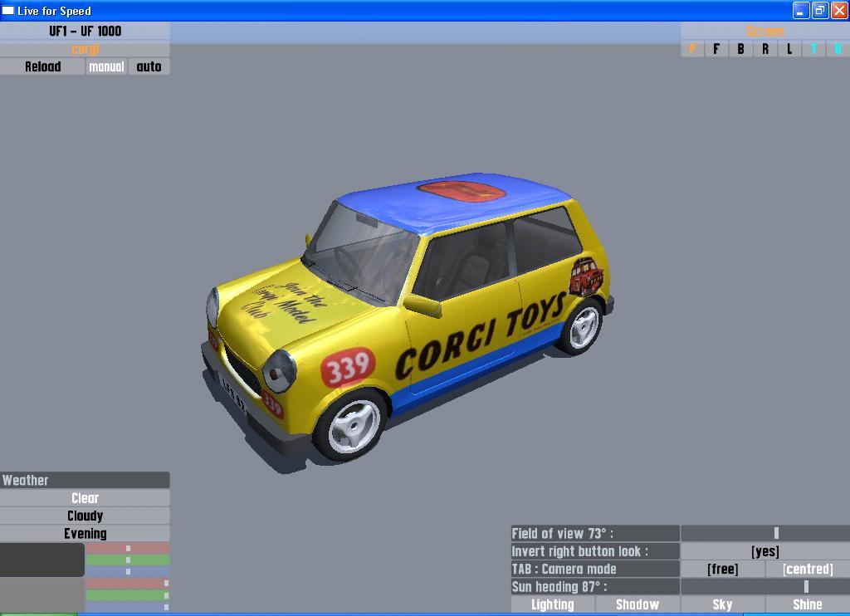The height and width of the screenshot is (616, 850).
Task: Click the light gray color preview swatch
Action: coord(42,595)
